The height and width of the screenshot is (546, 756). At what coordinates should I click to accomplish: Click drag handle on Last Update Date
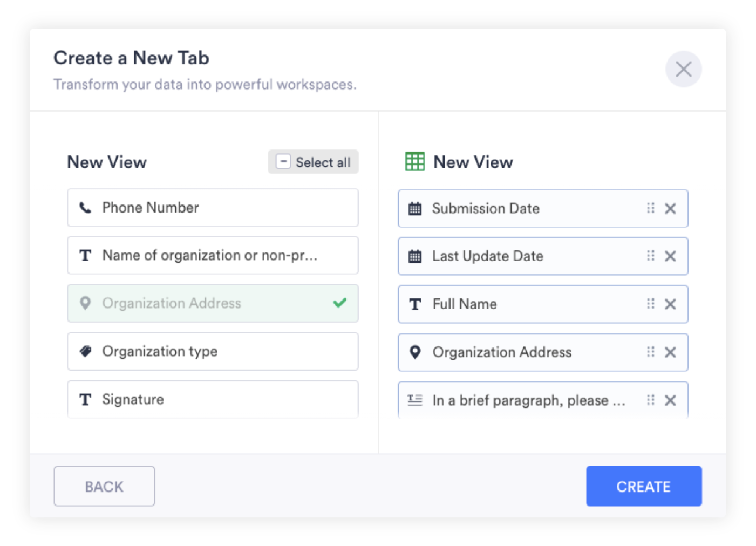651,256
